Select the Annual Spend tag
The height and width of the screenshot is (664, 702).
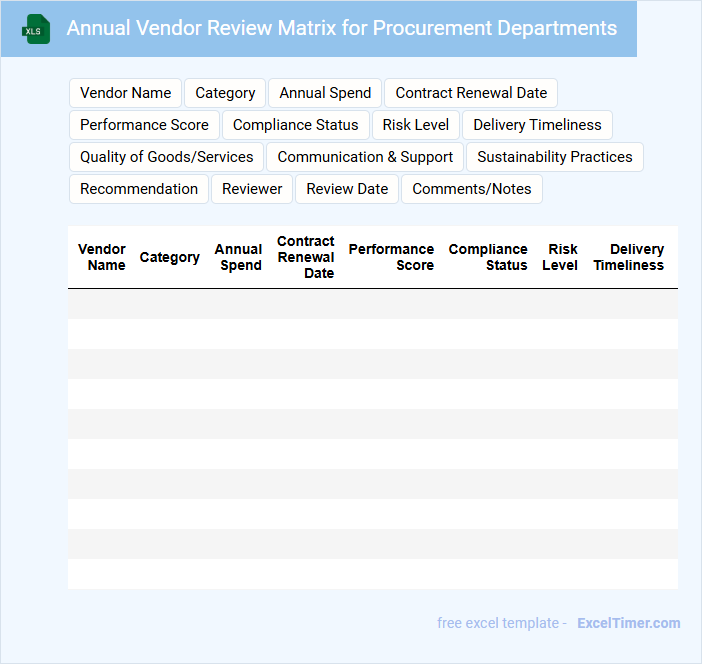point(325,93)
